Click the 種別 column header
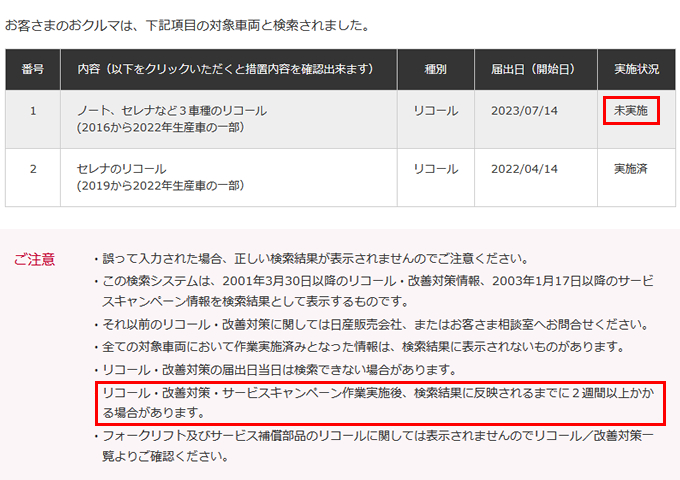680x480 pixels. click(435, 69)
